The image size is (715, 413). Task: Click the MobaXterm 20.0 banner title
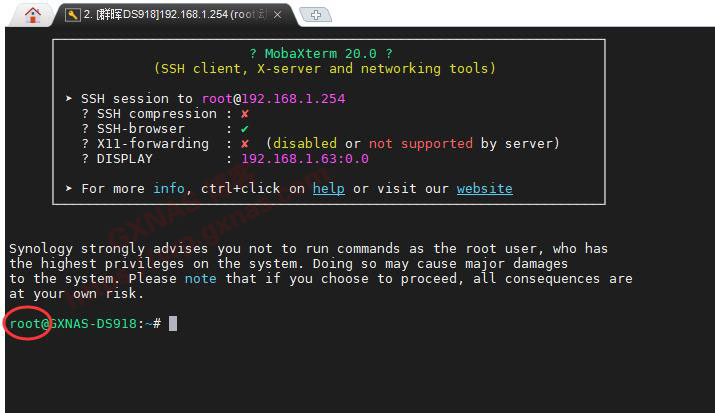coord(328,54)
